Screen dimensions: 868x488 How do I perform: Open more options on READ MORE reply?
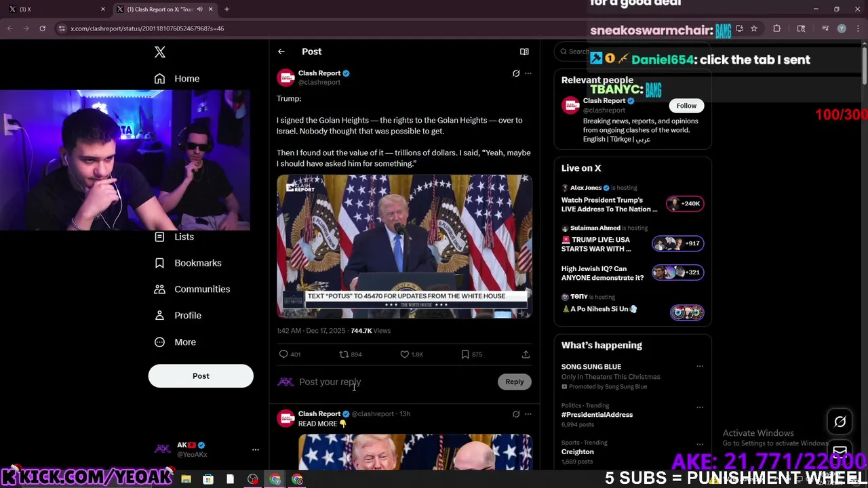click(x=528, y=414)
